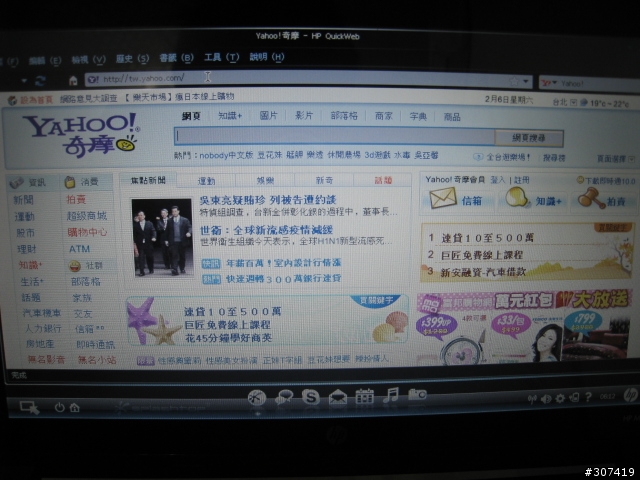640x480 pixels.
Task: Open the 檢視 (V) menu
Action: point(88,60)
